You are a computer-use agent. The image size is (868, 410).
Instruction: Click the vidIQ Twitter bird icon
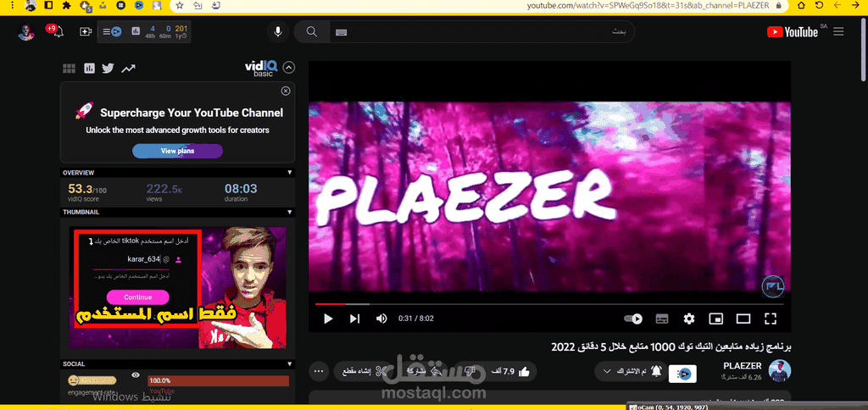[108, 69]
